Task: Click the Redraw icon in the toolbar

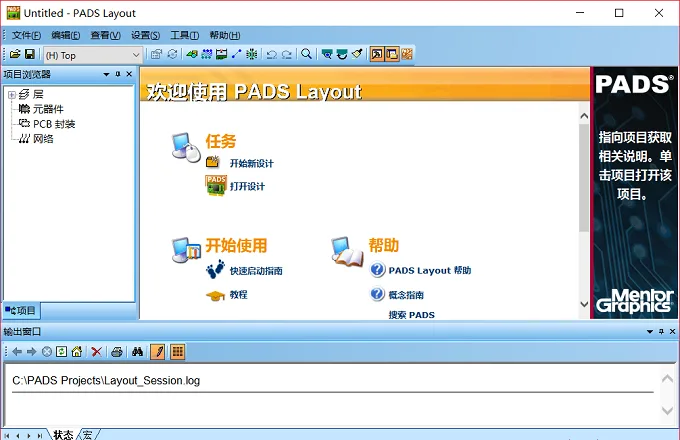Action: click(342, 54)
